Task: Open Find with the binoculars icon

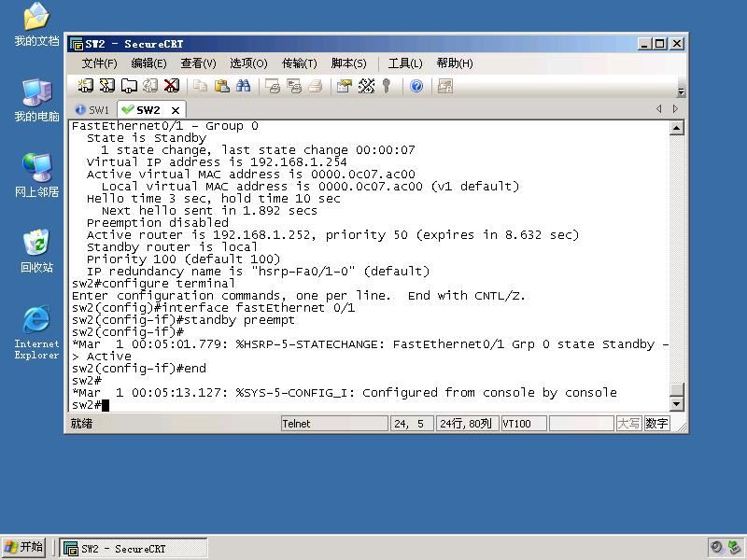Action: pos(244,86)
